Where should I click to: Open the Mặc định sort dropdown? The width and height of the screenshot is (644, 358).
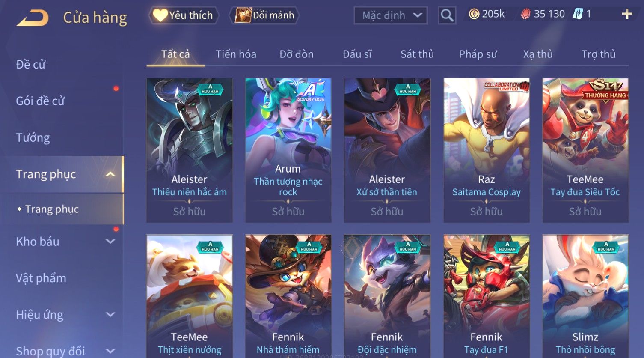point(391,15)
